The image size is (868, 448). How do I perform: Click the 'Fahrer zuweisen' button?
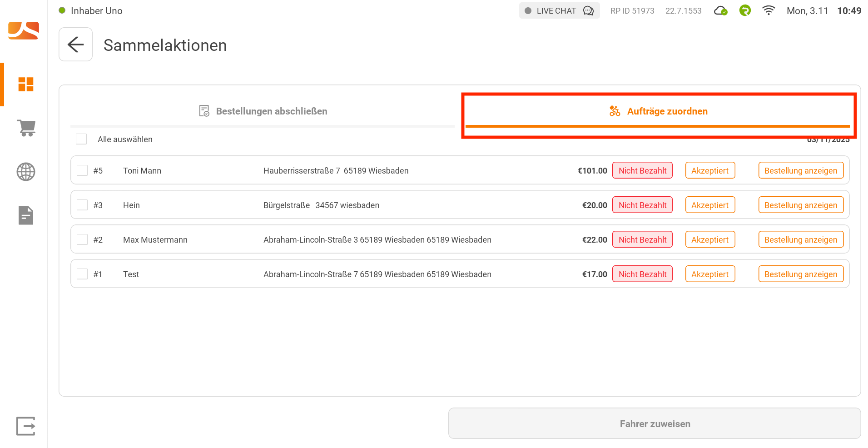coord(655,423)
